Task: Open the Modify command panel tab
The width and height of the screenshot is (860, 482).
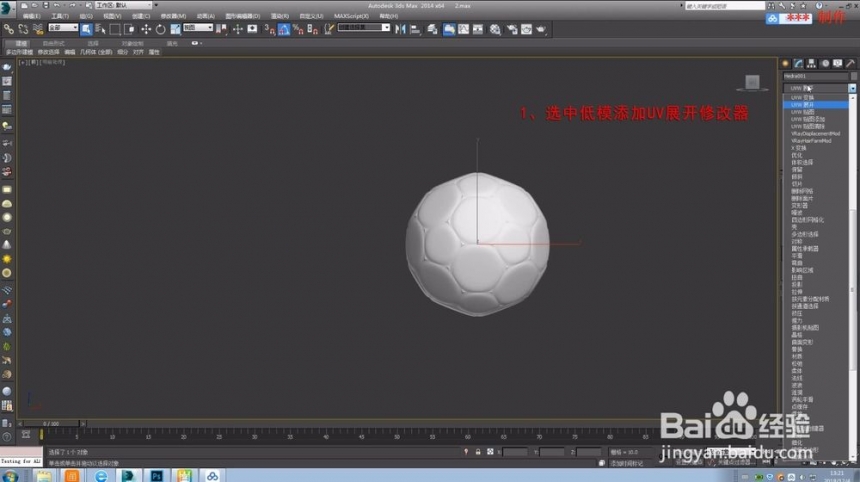Action: point(799,64)
